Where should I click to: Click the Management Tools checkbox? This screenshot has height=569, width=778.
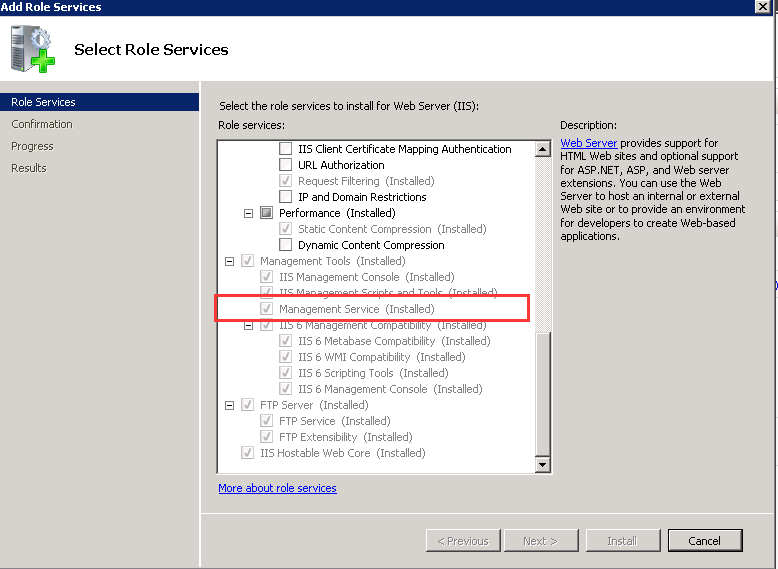point(247,260)
